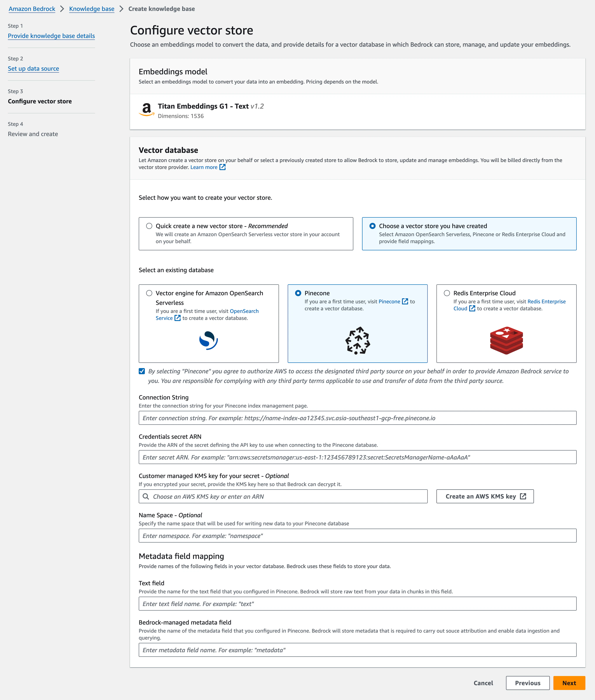Select the Redis Enterprise Cloud radio button
Screen dimensions: 595x700
447,293
